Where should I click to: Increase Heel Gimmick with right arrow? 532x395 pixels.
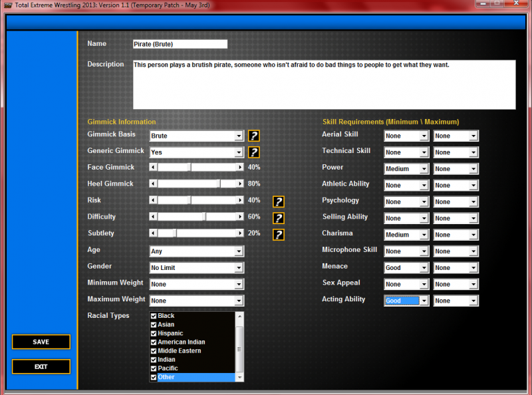[240, 184]
